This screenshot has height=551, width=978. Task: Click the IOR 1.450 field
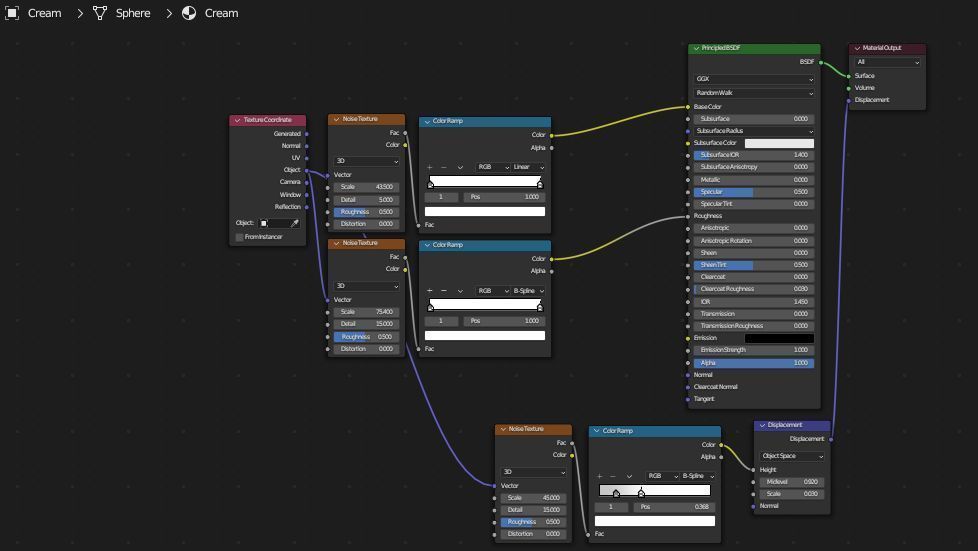tap(754, 302)
